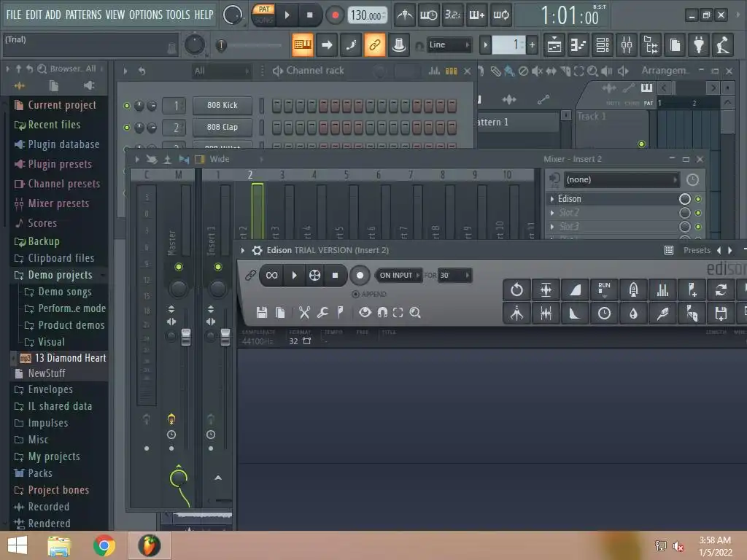Toggle the Insert 1 mute LED
This screenshot has height=560, width=747.
[x=217, y=267]
